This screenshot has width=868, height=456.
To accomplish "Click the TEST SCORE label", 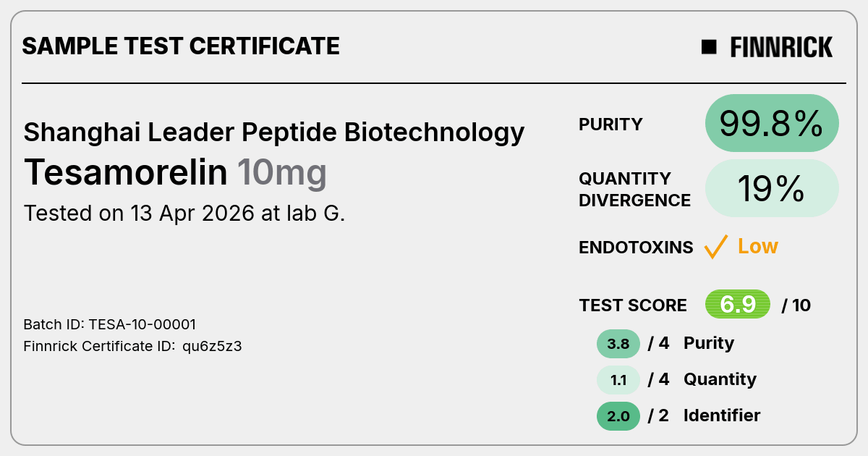I will (x=633, y=305).
